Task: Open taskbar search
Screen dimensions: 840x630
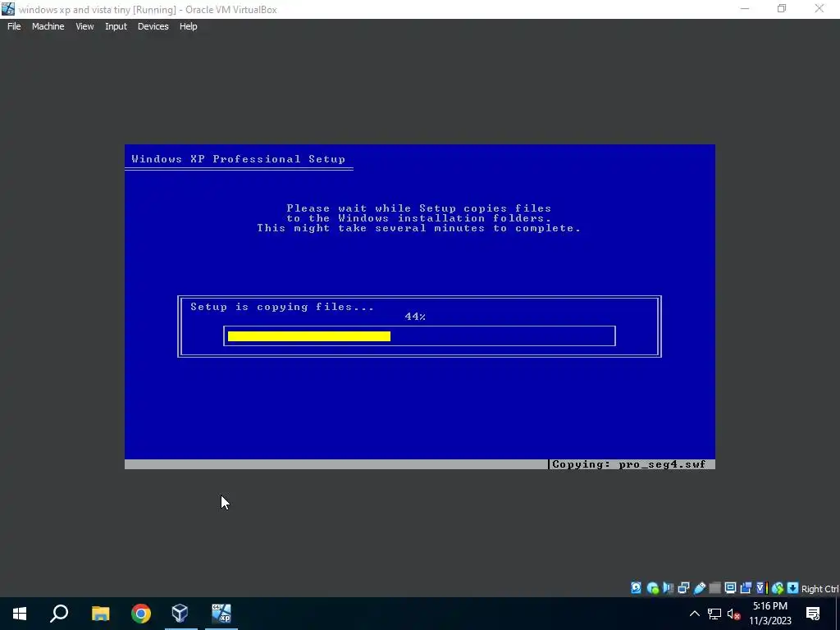Action: pyautogui.click(x=59, y=614)
